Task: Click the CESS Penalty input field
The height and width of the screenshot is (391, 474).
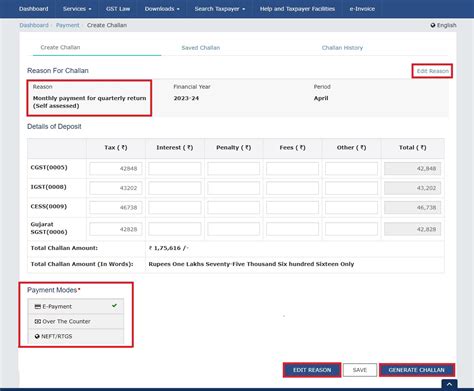Action: tap(233, 207)
